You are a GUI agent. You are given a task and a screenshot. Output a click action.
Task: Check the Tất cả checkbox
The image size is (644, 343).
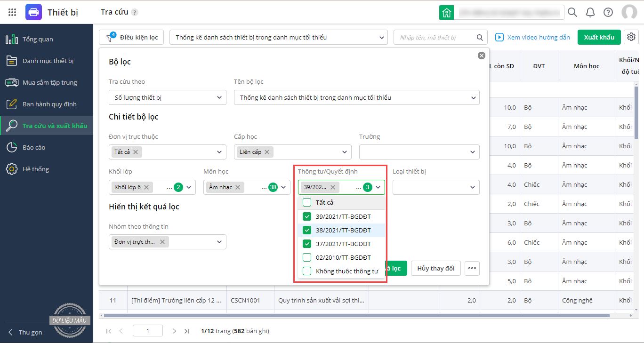[307, 202]
